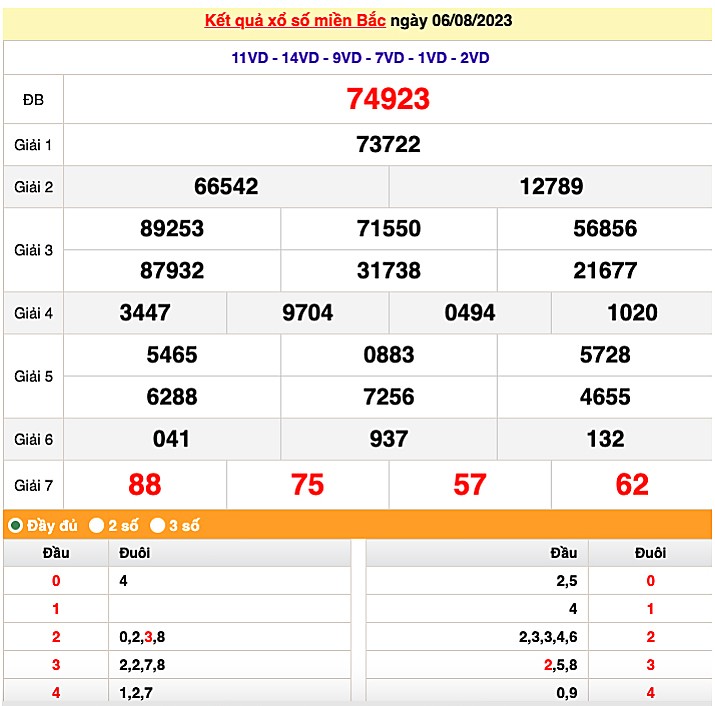Viewport: 715px width, 706px height.
Task: Click the ticket codes line starting with 11VD
Action: pos(360,58)
